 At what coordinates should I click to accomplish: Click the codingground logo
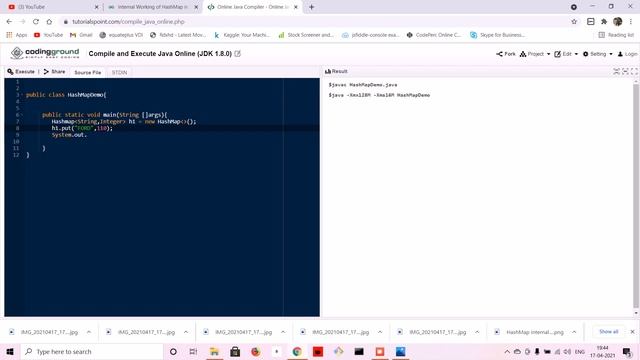click(x=45, y=53)
